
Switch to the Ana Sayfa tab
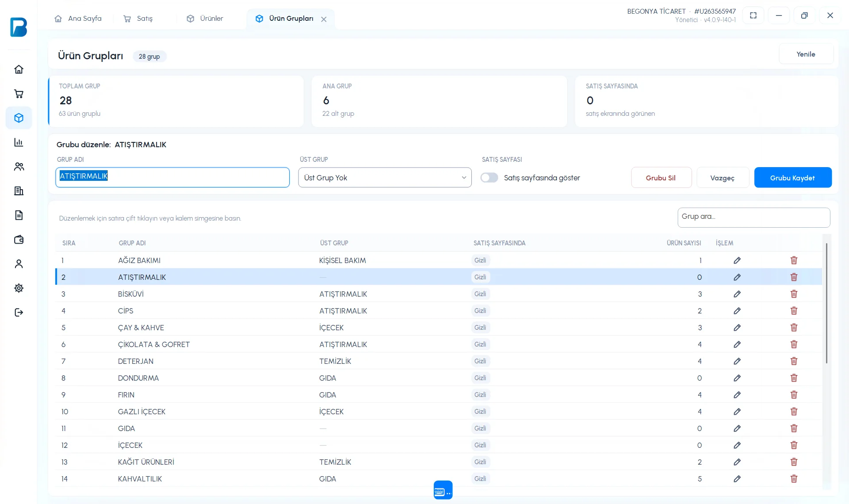point(78,19)
